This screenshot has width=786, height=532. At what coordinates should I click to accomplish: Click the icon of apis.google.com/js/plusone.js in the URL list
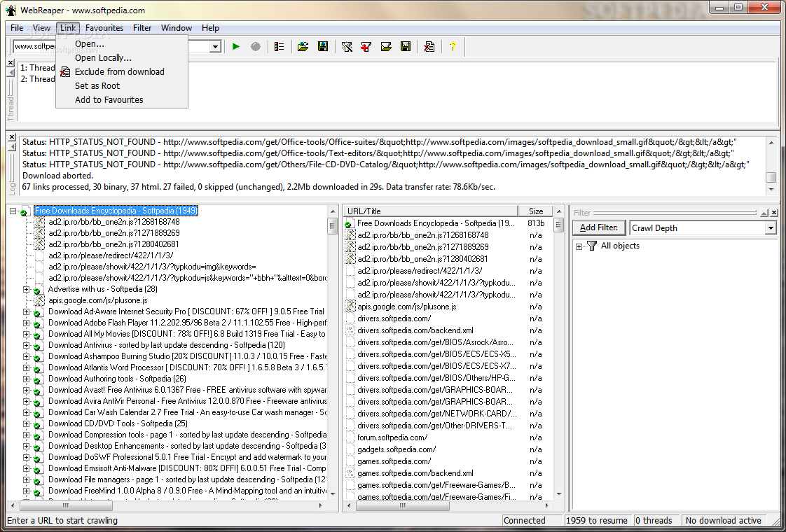(x=350, y=306)
